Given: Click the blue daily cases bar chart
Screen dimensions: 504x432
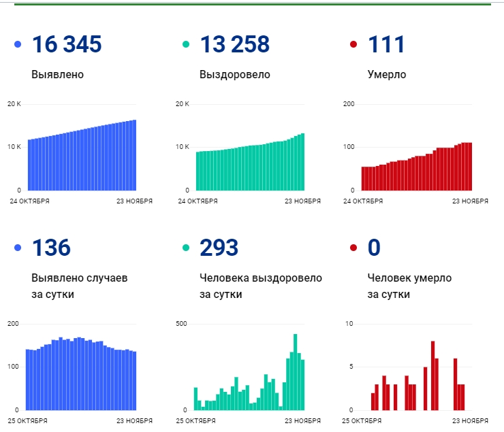Looking at the screenshot, I should coord(81,373).
